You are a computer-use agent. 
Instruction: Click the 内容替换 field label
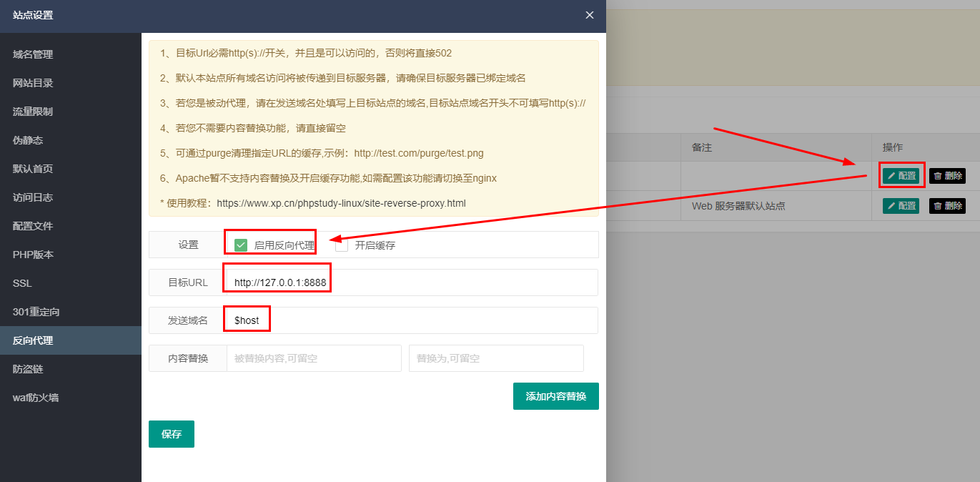tap(188, 358)
